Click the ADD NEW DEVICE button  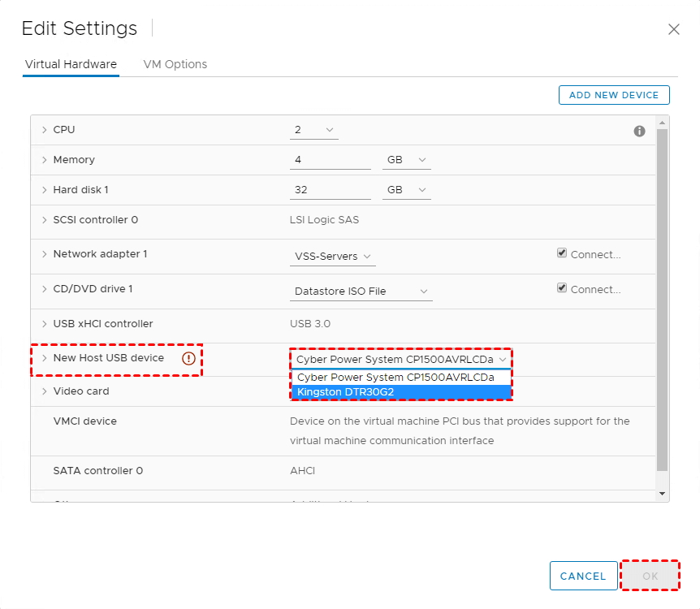[x=614, y=95]
